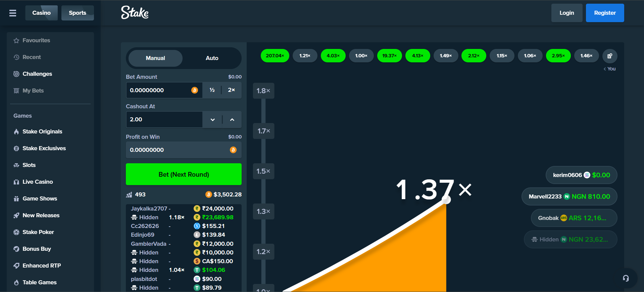Click the Profit on Win field
Viewport: 644px width, 292px height.
click(x=184, y=150)
